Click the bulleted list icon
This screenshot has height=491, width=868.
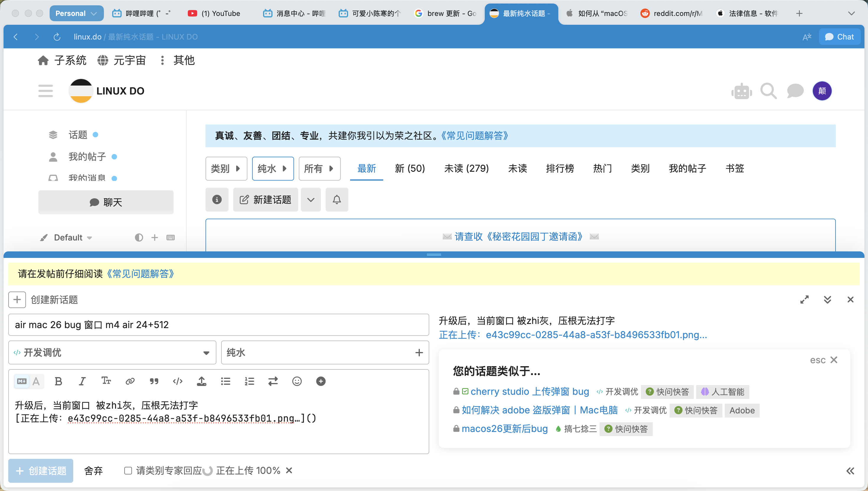coord(225,382)
